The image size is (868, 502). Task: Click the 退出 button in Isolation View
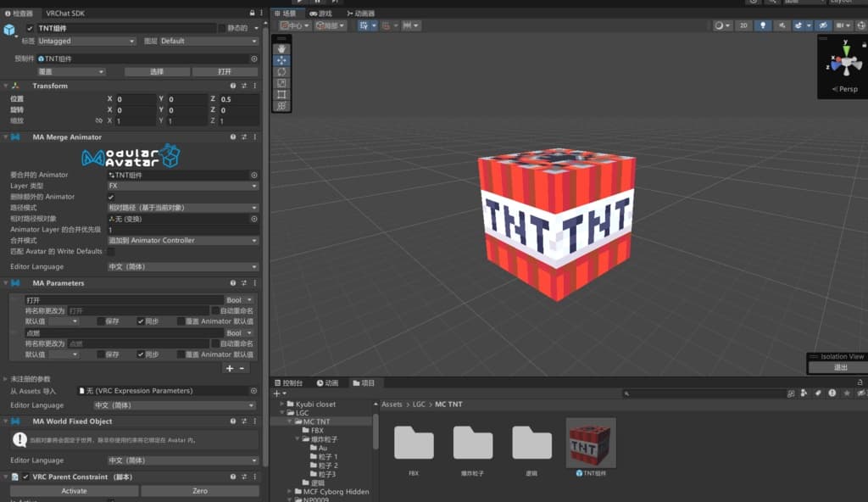point(840,367)
